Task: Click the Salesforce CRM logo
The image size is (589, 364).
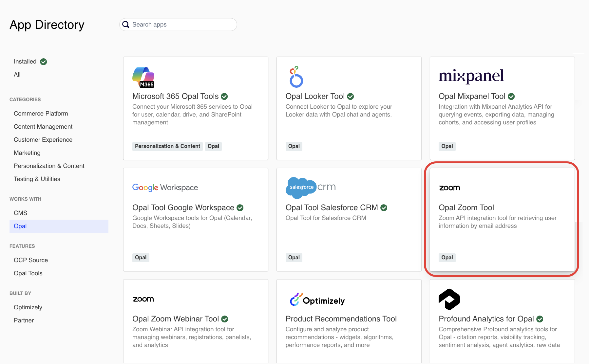Action: (x=311, y=188)
